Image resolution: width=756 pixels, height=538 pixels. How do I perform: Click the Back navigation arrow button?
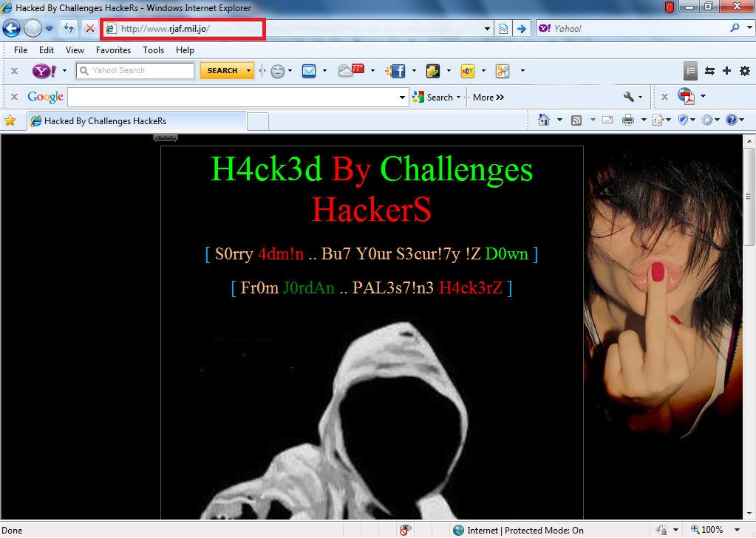pos(11,29)
